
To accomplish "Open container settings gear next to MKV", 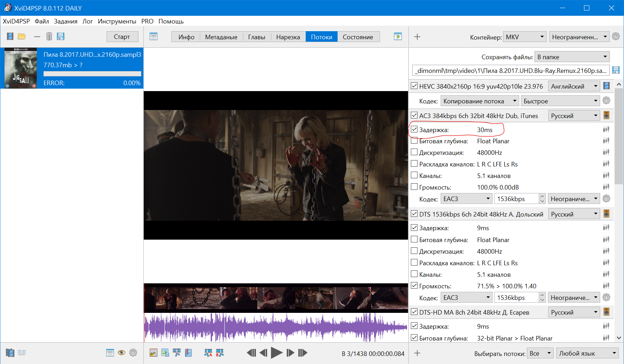I will click(616, 36).
